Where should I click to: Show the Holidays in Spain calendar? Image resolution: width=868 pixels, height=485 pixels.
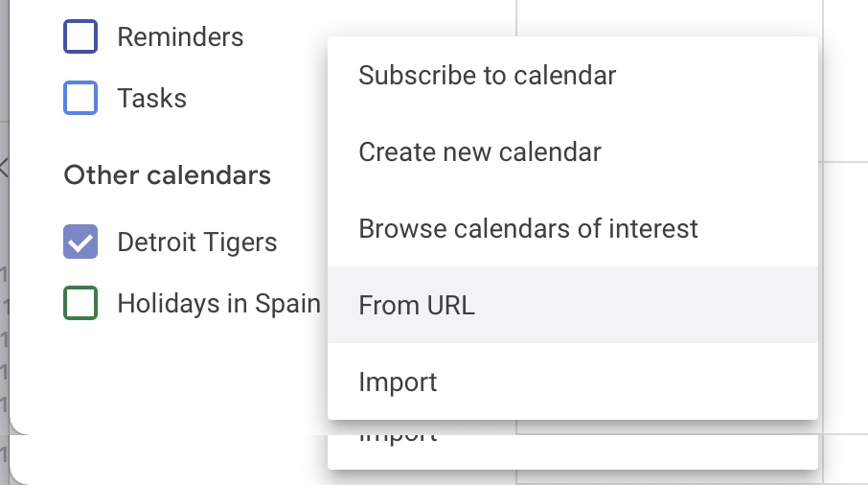[x=80, y=303]
